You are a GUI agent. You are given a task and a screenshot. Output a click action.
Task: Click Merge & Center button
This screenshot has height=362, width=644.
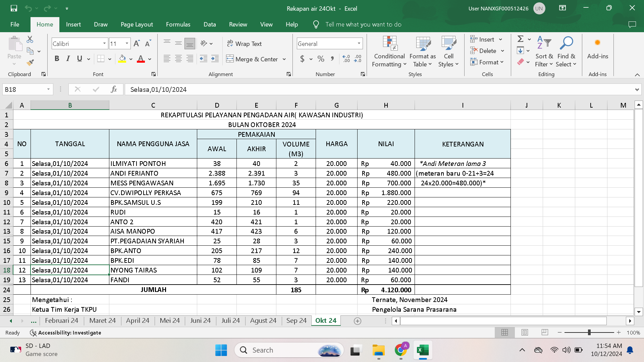253,59
